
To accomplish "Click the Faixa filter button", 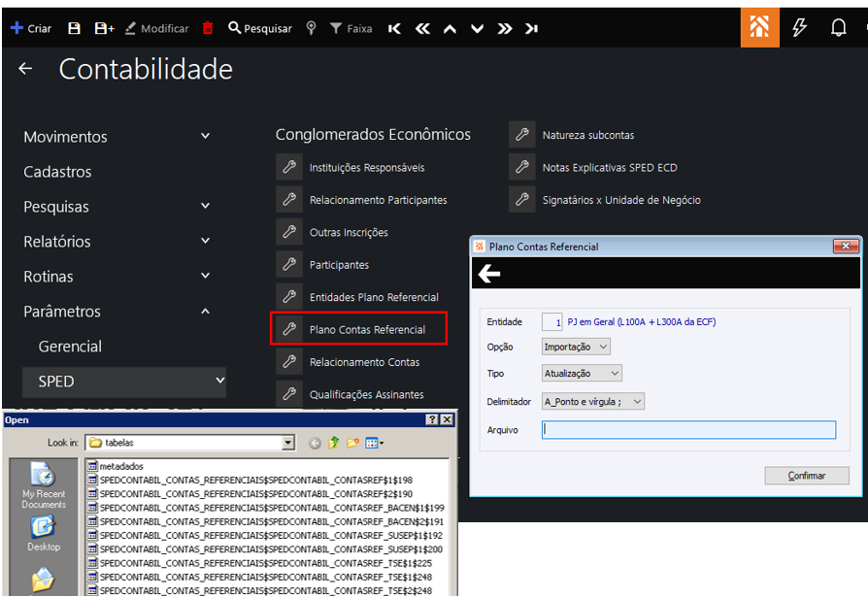I will point(351,28).
